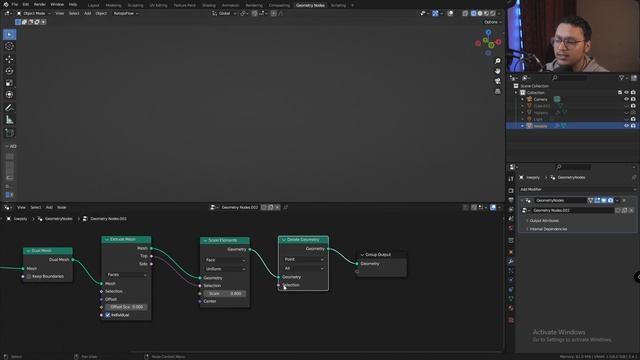Select the Cursor tool in viewport toolbar
This screenshot has width=640, height=360.
[x=9, y=47]
